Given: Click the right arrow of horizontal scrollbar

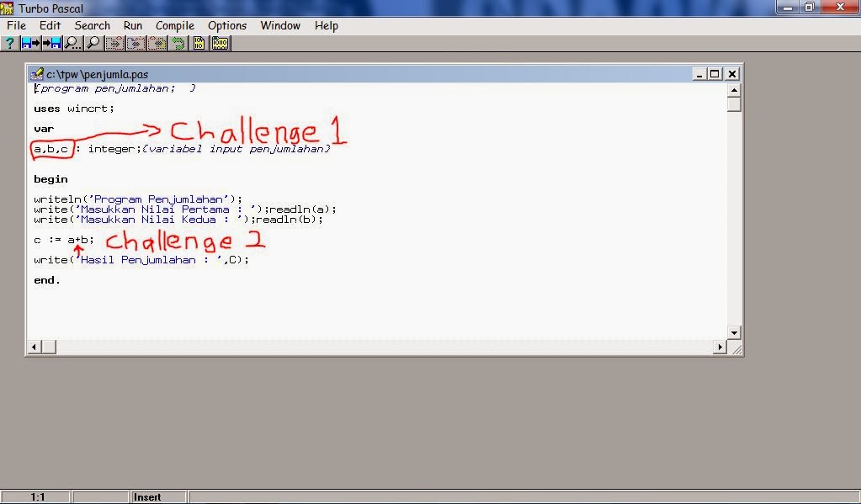Looking at the screenshot, I should [721, 346].
